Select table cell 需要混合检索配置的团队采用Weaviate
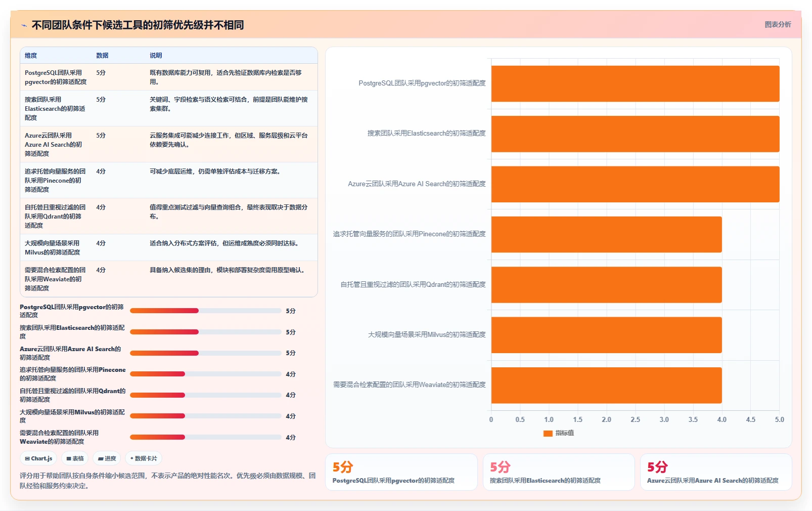The height and width of the screenshot is (511, 812). pos(55,279)
